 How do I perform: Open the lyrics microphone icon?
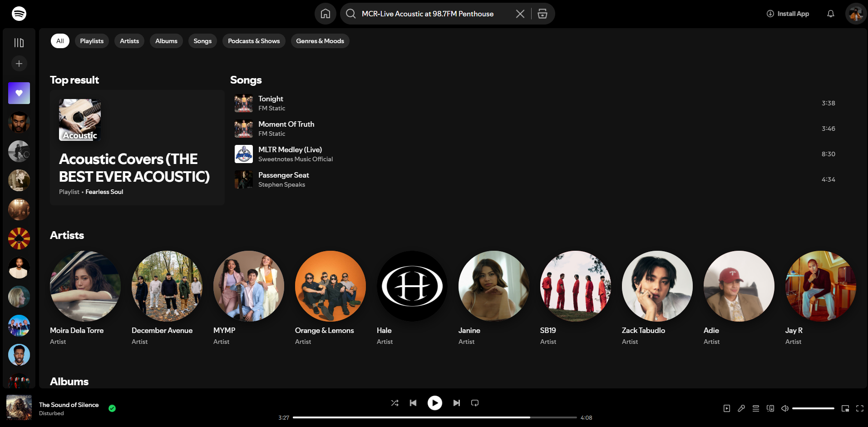741,408
